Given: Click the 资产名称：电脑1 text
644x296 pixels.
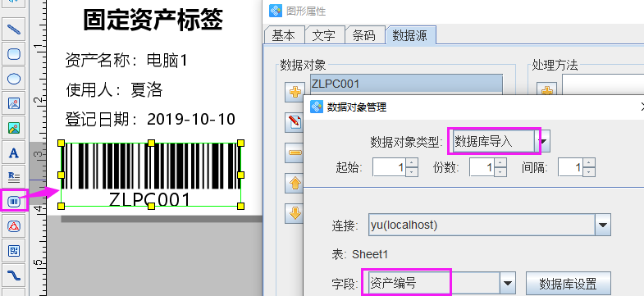Looking at the screenshot, I should (126, 61).
